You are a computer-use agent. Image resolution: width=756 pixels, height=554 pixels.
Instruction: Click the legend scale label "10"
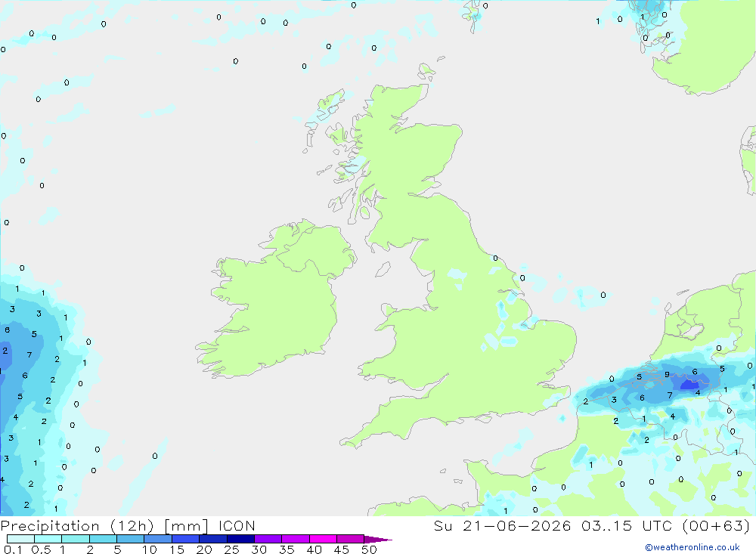(x=150, y=549)
